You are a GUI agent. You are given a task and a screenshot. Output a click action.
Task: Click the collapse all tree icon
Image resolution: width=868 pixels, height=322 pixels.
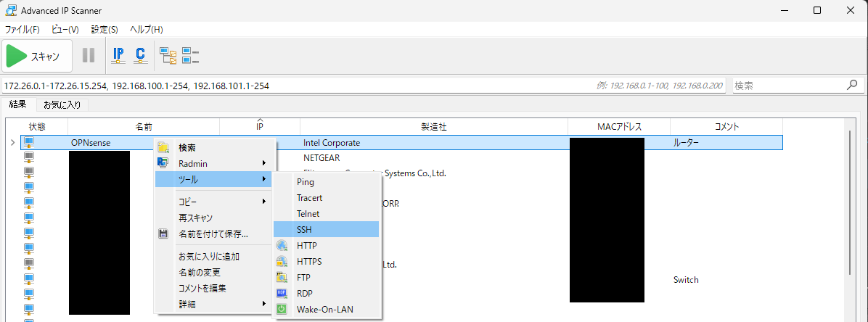tap(190, 55)
